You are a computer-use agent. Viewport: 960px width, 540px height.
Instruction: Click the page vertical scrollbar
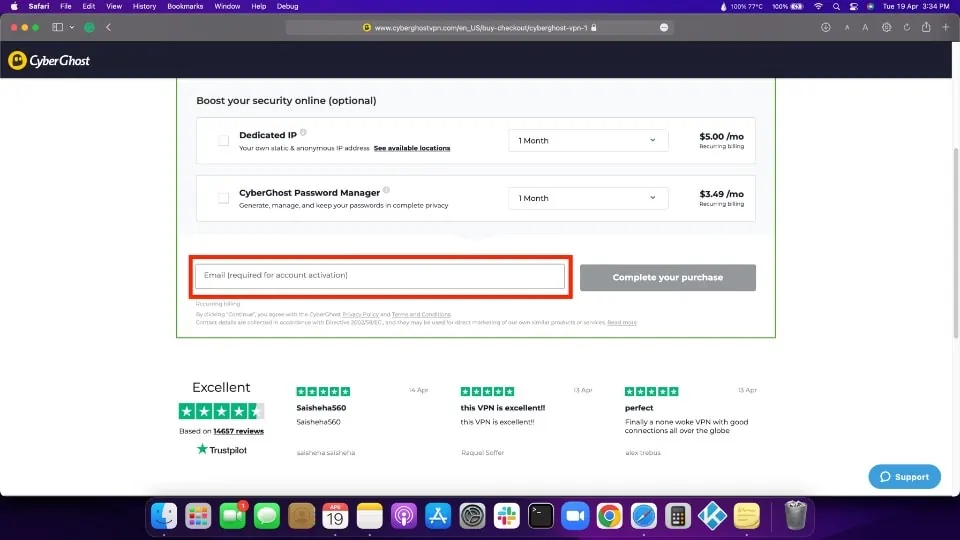click(x=956, y=242)
